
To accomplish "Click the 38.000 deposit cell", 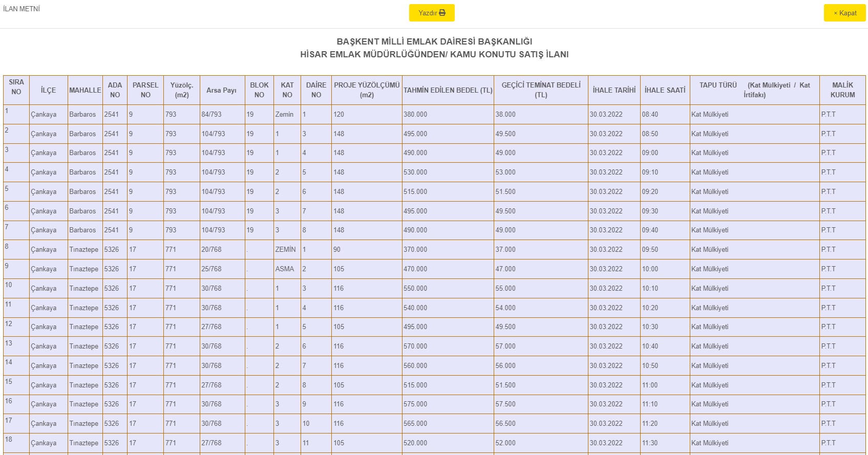I will 541,114.
